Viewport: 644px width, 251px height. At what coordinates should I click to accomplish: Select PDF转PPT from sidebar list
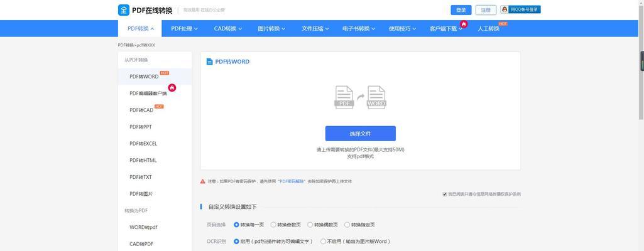pos(141,127)
